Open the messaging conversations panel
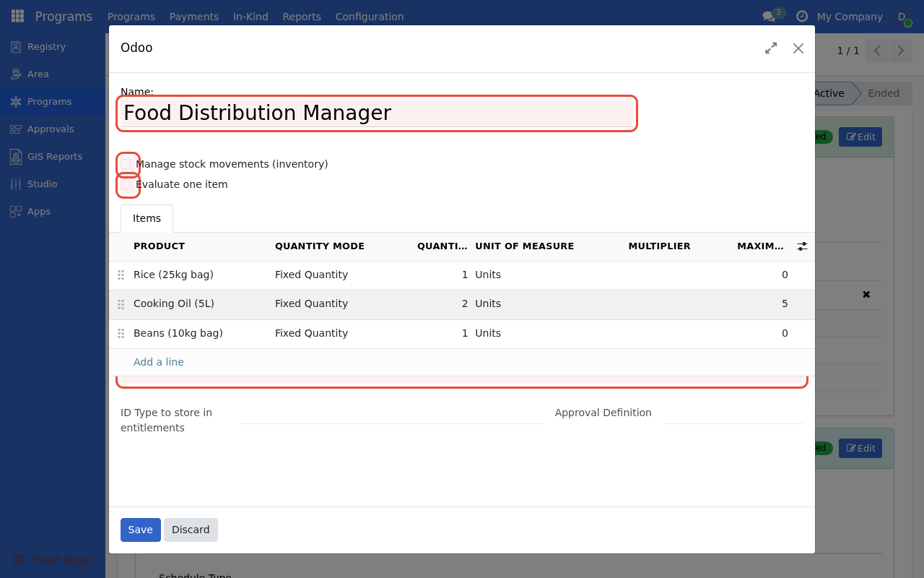Screen dimensions: 924x578 (x=768, y=16)
